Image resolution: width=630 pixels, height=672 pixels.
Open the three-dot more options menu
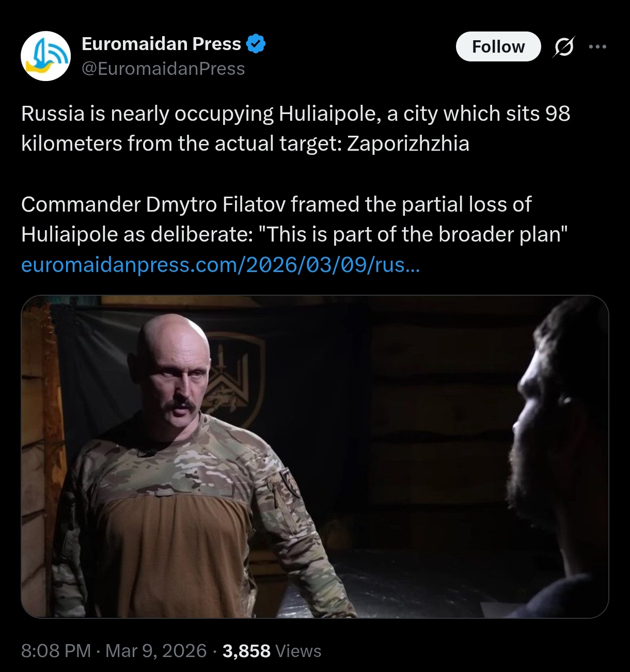point(597,47)
